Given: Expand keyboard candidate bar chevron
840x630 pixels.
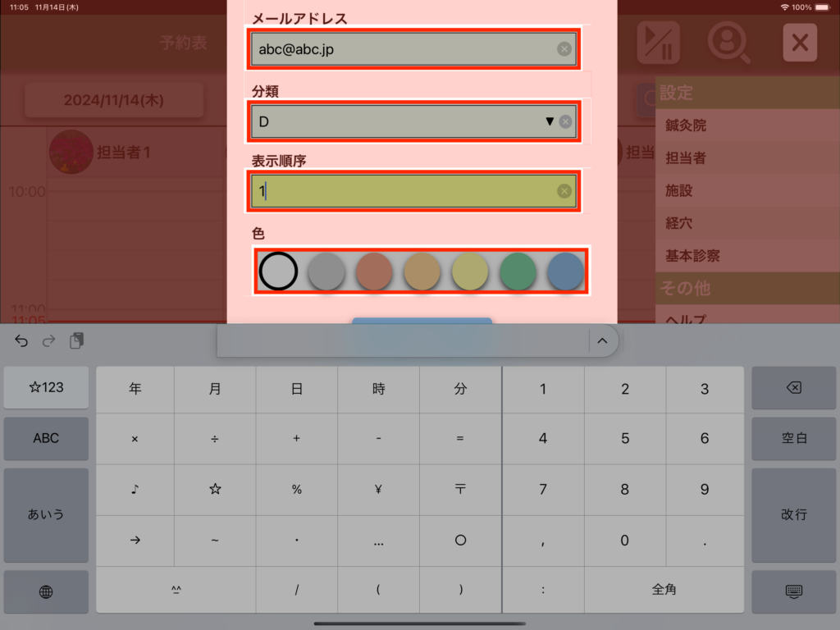Looking at the screenshot, I should click(x=602, y=341).
